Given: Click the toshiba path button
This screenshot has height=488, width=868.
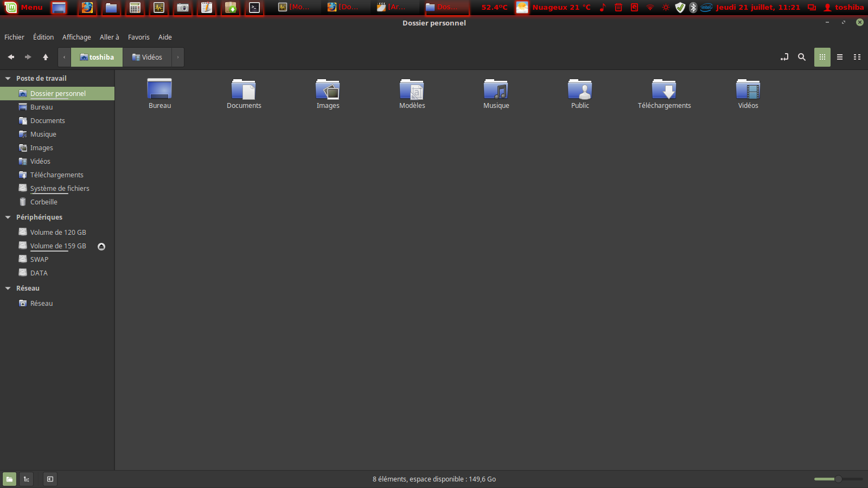Looking at the screenshot, I should pyautogui.click(x=97, y=57).
